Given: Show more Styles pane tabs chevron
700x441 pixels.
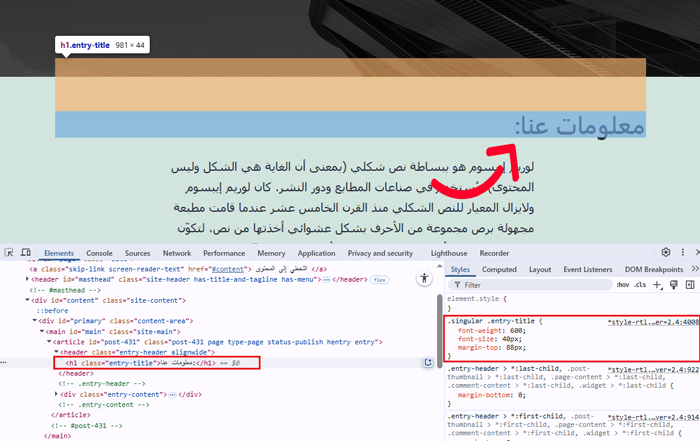Looking at the screenshot, I should point(695,269).
